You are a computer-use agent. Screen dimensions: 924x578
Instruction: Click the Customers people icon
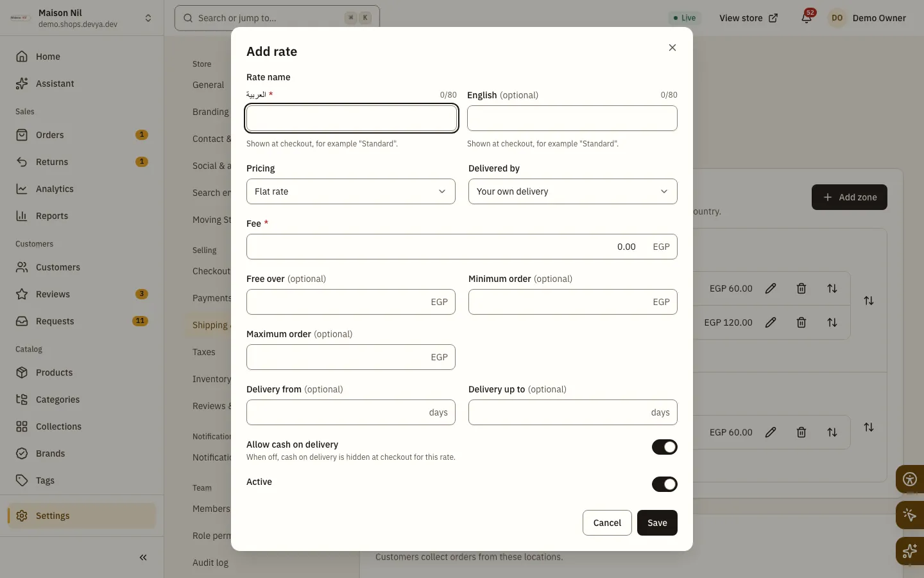(x=22, y=267)
